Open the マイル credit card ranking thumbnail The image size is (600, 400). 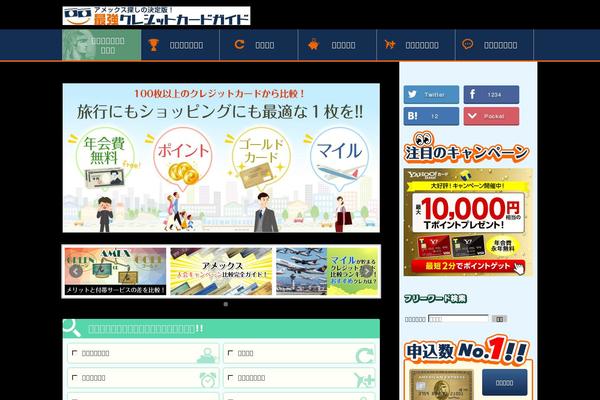[x=327, y=271]
